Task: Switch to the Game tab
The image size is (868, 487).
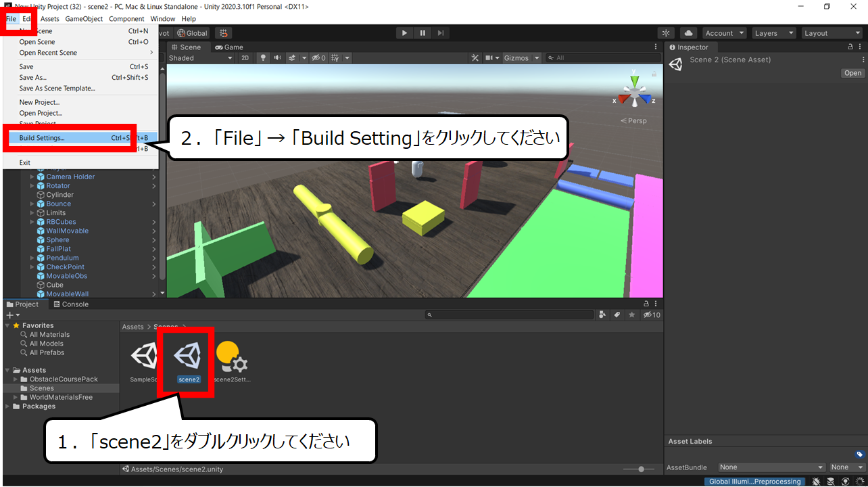Action: (x=229, y=47)
